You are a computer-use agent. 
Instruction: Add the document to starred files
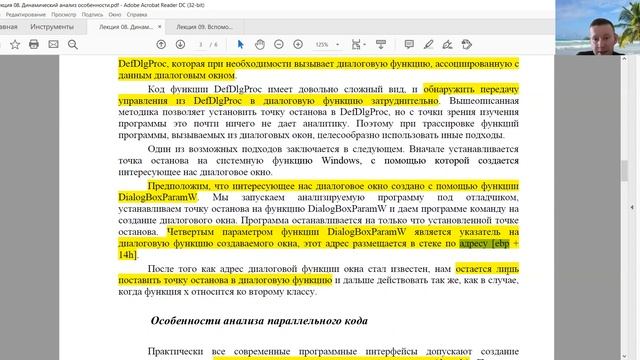pos(15,44)
